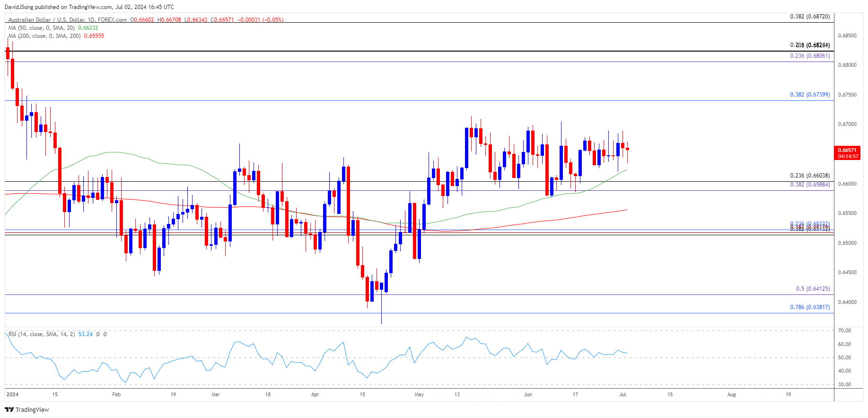Screen dimensions: 868x418
Task: Click the RSI axis level 40.00
Action: click(x=845, y=371)
